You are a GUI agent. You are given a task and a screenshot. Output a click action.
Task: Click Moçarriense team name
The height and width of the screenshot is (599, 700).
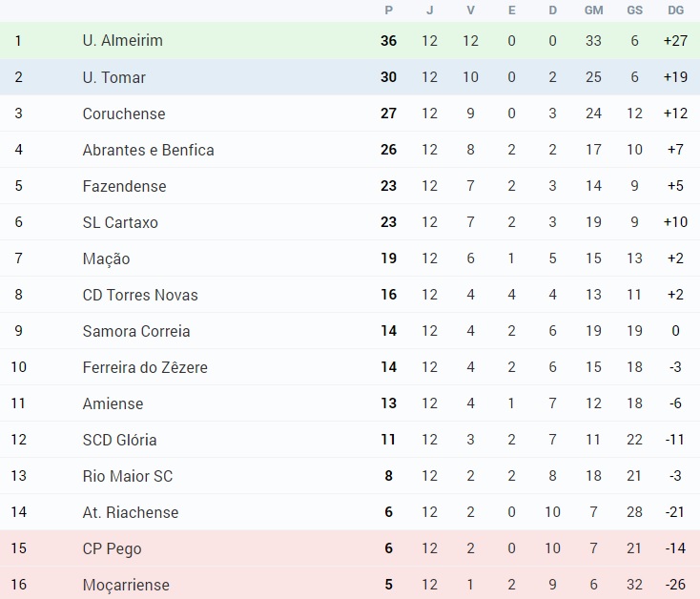(126, 585)
